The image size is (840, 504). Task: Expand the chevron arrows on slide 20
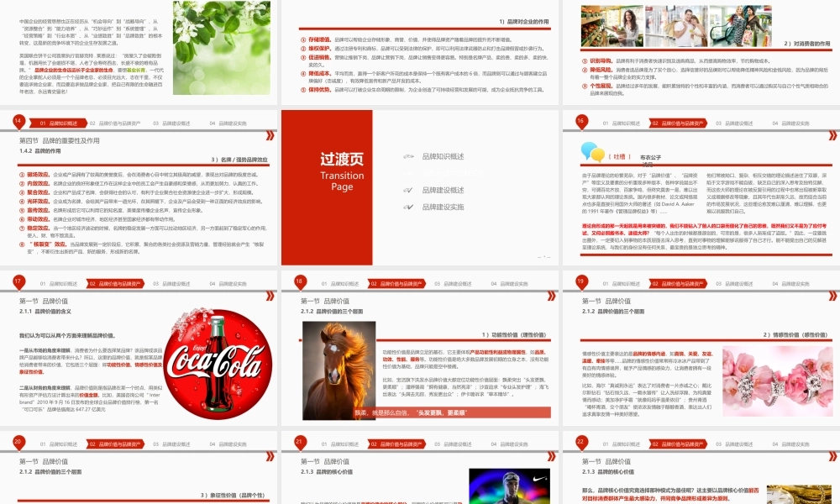click(270, 458)
